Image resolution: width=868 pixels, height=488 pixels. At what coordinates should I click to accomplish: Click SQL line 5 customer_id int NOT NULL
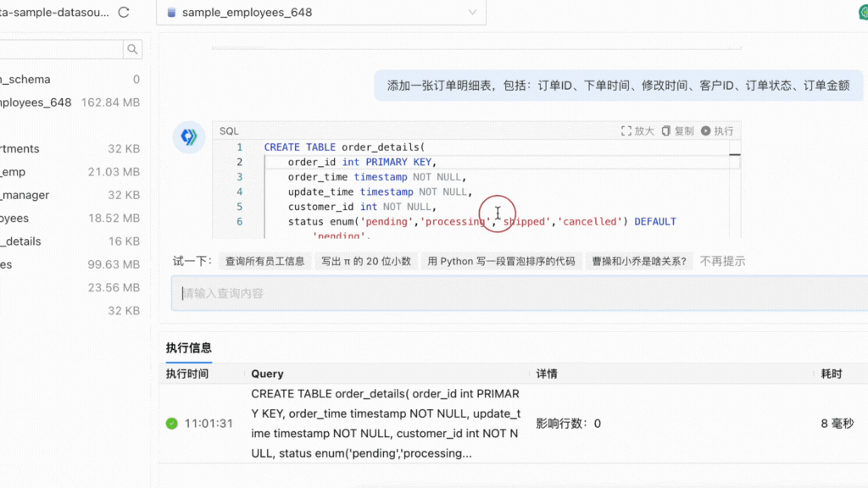[362, 207]
